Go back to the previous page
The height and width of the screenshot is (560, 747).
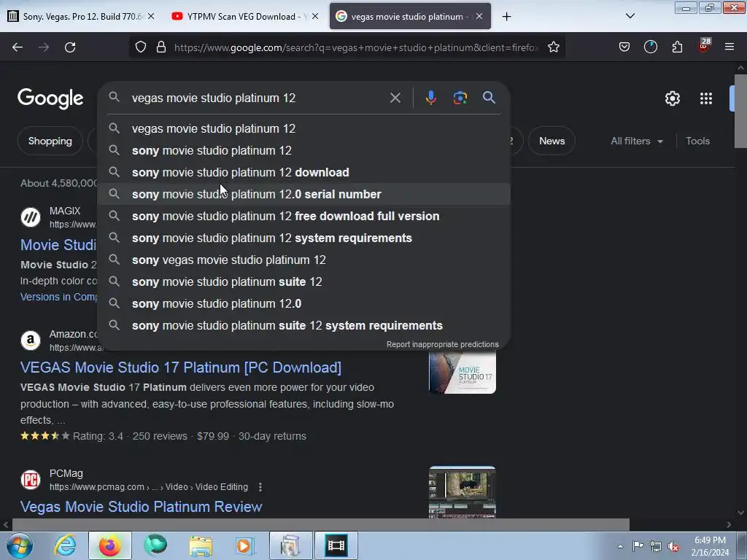[18, 47]
